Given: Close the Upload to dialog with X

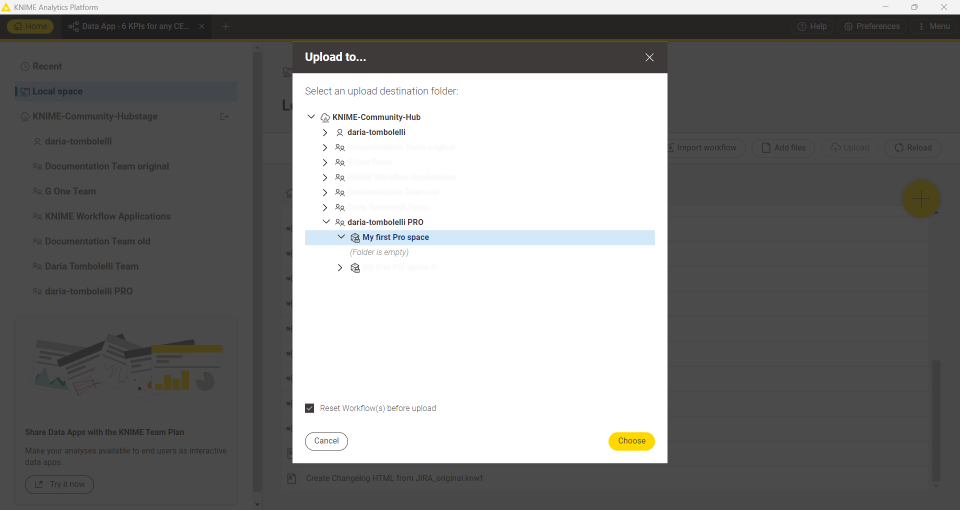Looking at the screenshot, I should 649,58.
